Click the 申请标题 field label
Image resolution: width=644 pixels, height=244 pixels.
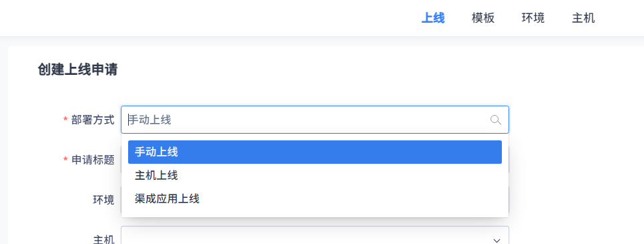click(x=93, y=160)
